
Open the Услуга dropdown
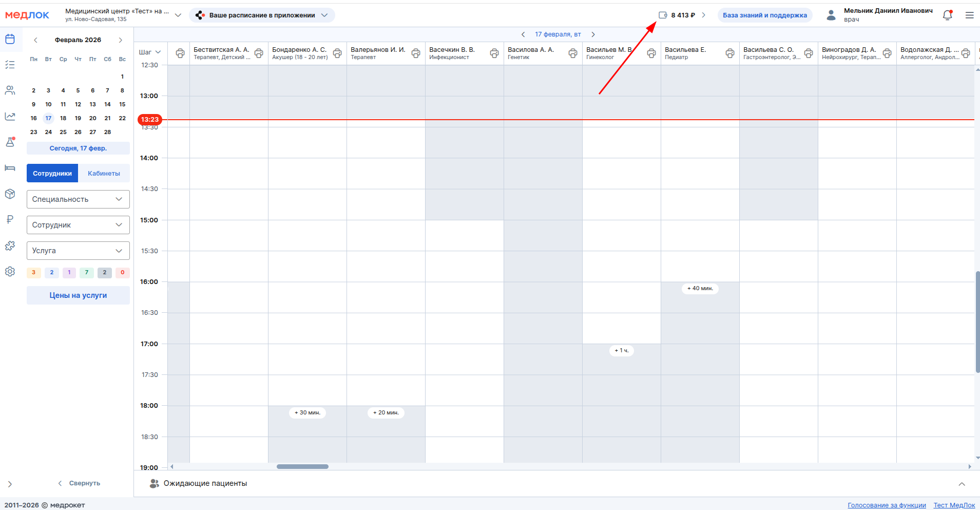78,251
